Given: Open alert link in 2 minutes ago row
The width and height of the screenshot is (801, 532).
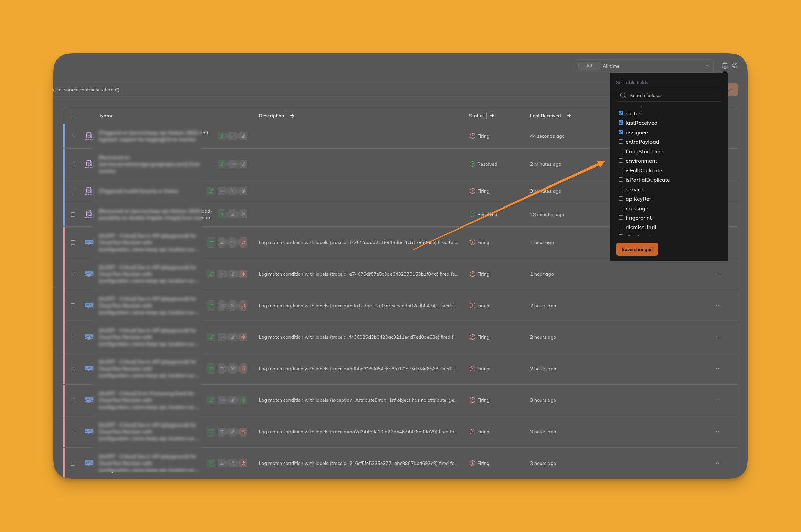Looking at the screenshot, I should click(221, 164).
